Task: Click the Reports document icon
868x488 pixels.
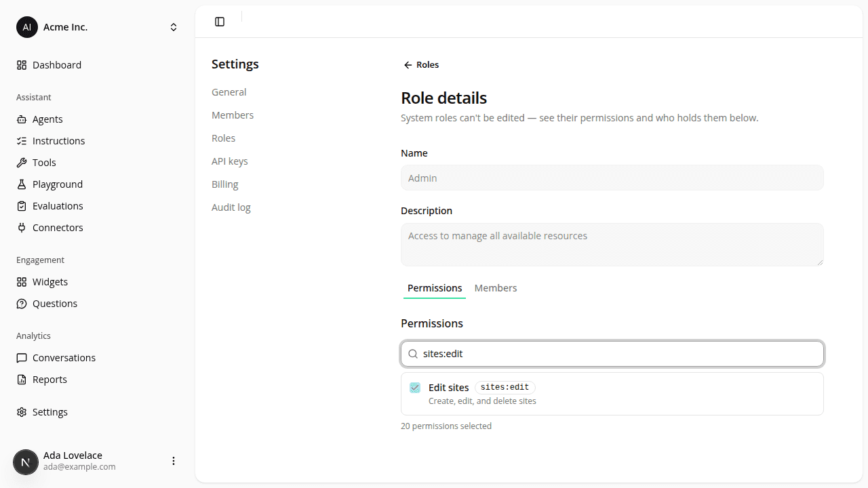Action: [x=22, y=380]
